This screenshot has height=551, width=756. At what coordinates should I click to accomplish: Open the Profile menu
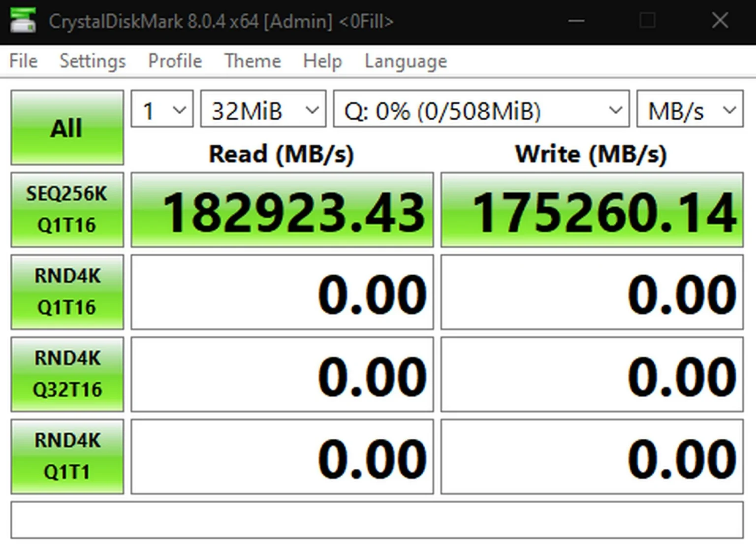[175, 61]
